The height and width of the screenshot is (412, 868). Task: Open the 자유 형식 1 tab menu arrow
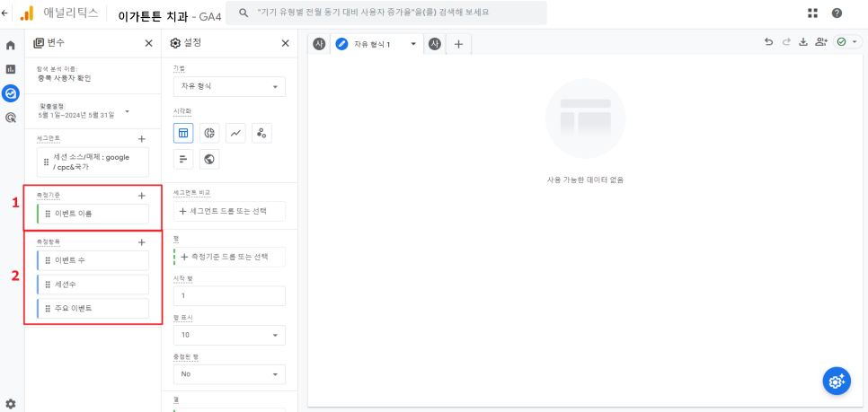(x=413, y=44)
